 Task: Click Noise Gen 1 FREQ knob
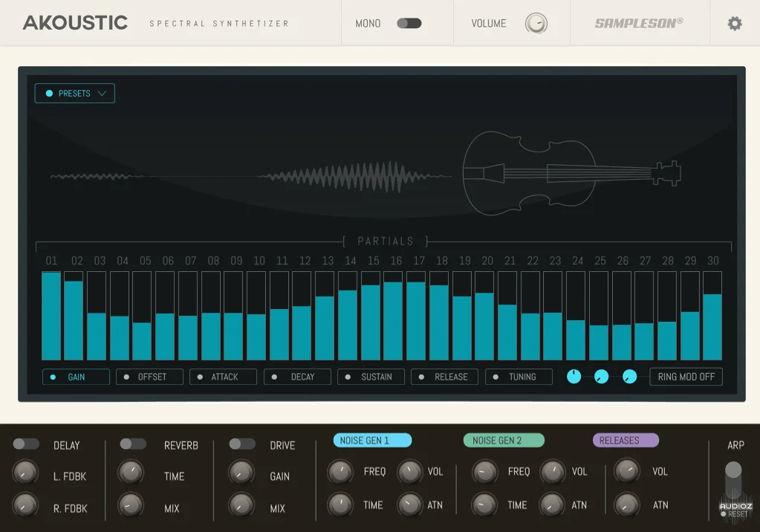tap(340, 471)
